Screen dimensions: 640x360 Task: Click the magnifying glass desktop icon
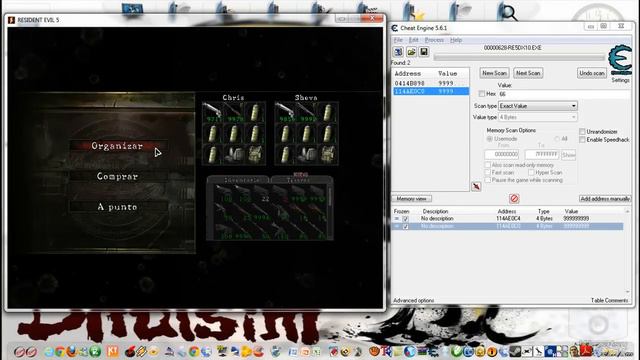coord(509,12)
